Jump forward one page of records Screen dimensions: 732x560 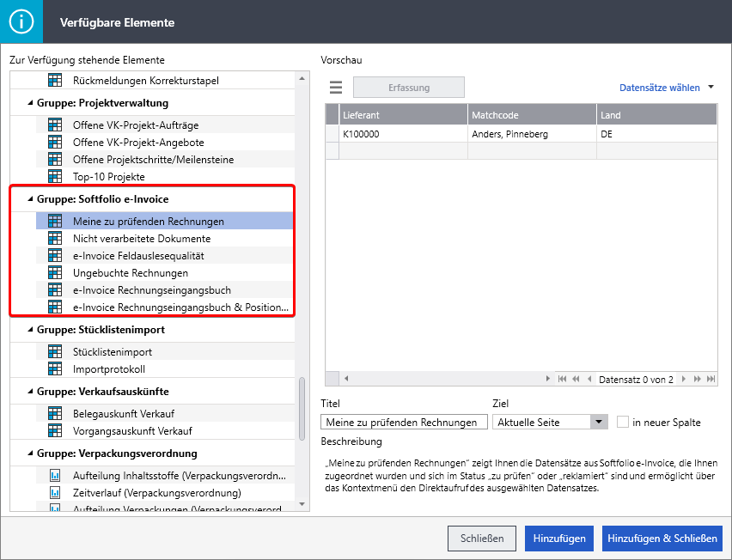tap(698, 379)
